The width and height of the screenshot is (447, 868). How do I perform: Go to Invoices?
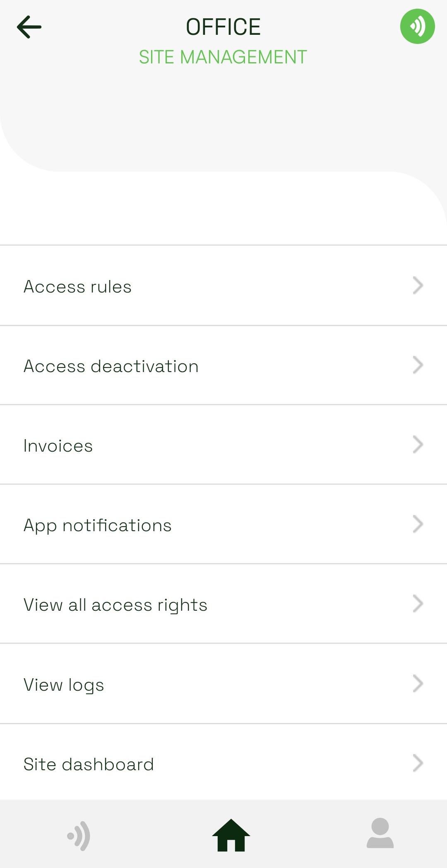58,446
